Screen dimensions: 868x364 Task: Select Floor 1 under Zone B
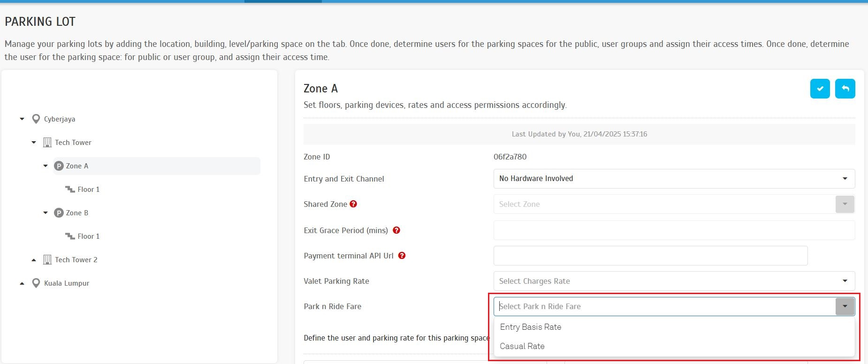(88, 236)
